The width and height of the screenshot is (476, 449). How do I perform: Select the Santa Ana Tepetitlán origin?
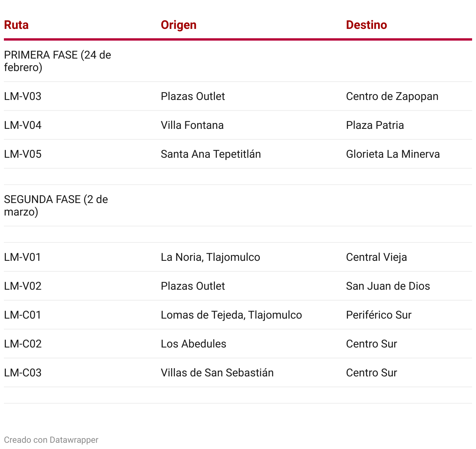(x=211, y=154)
